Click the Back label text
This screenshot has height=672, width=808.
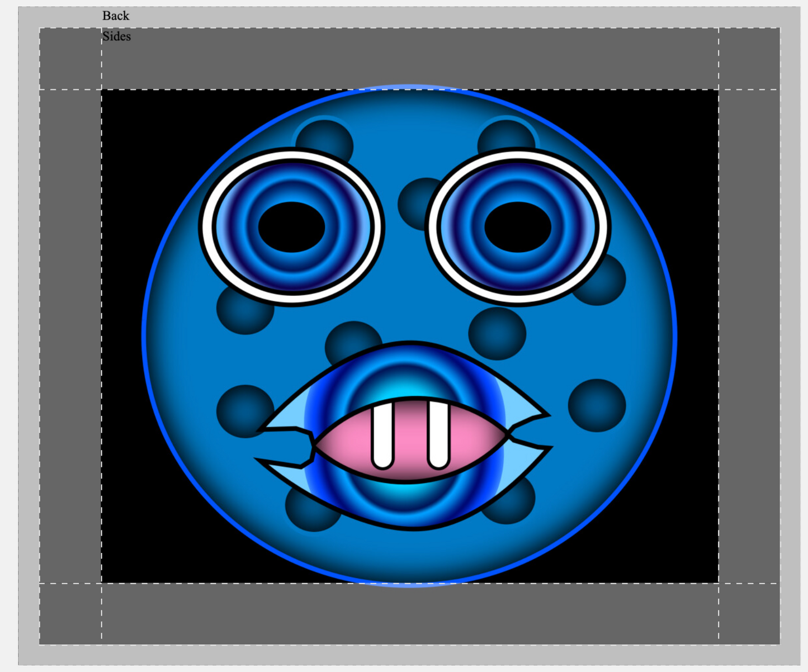click(116, 16)
